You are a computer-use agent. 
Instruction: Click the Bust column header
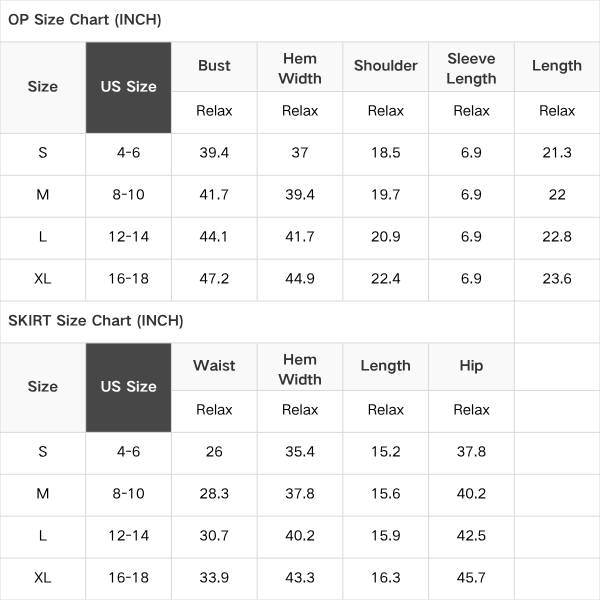(x=214, y=66)
